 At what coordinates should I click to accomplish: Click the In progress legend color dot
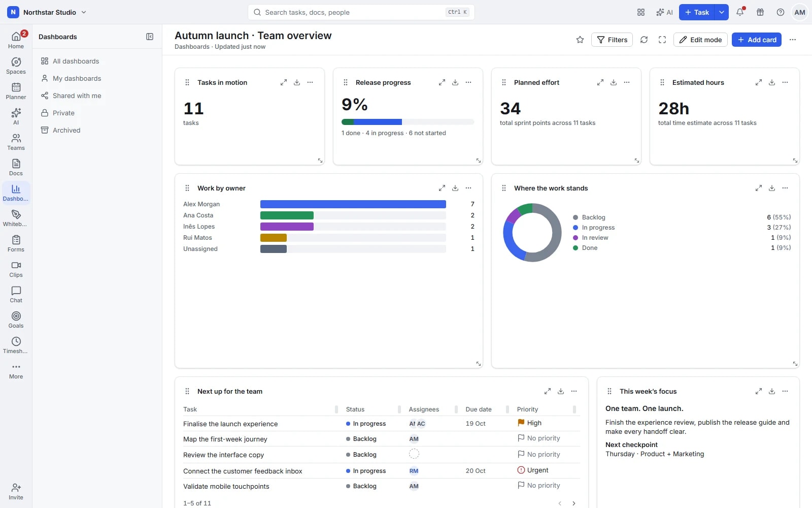(x=576, y=228)
